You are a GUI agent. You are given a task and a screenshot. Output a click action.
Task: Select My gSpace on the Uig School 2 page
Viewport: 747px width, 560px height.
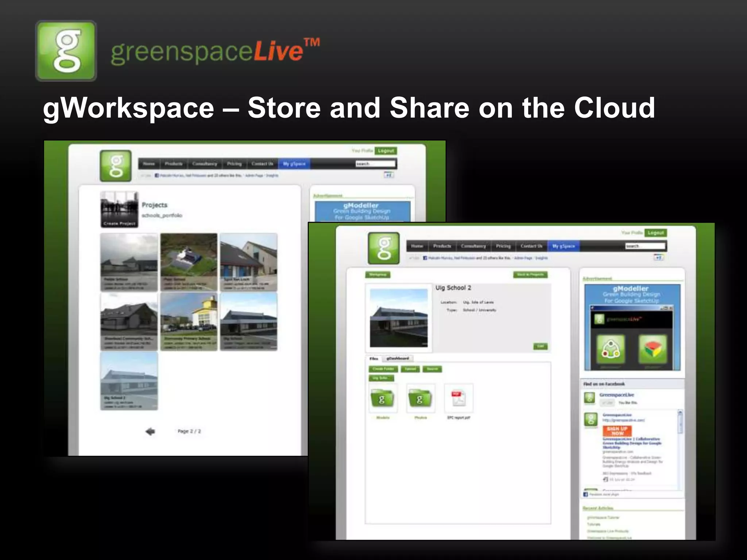coord(564,246)
